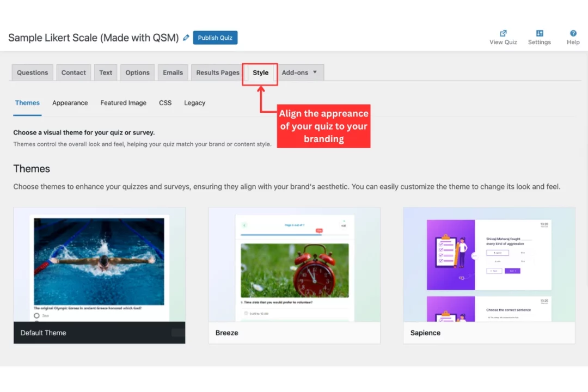This screenshot has height=392, width=588.
Task: Go to the Emails tab
Action: 173,72
